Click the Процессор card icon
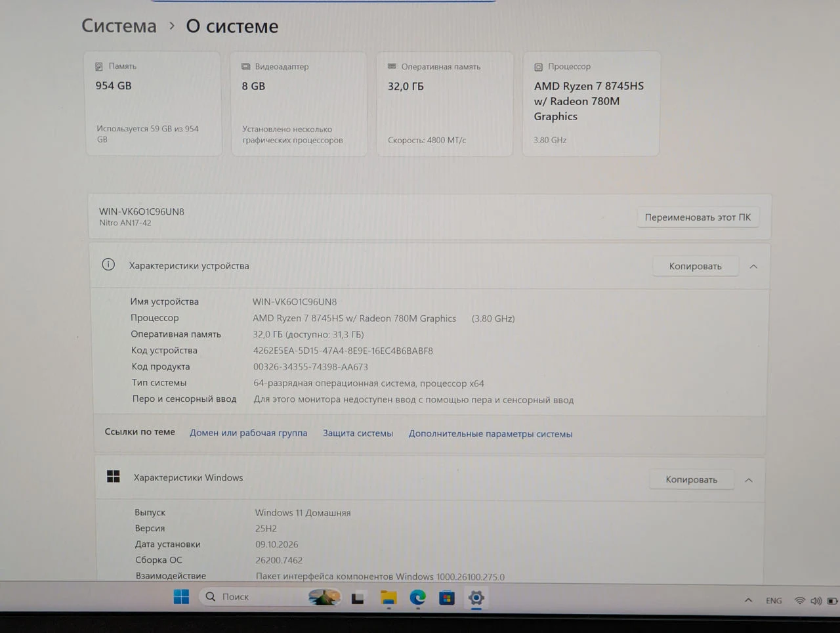This screenshot has width=840, height=633. 539,67
